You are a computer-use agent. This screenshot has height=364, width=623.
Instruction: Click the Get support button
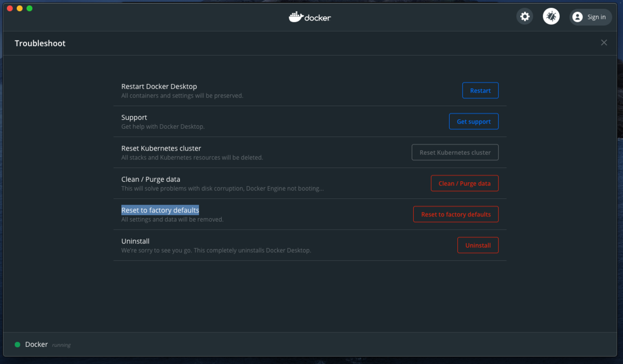coord(473,122)
